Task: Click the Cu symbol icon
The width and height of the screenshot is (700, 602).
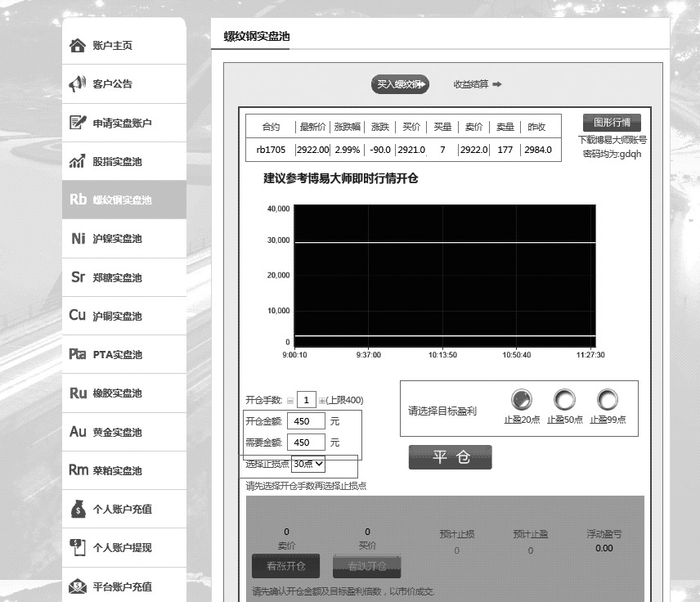Action: [77, 315]
